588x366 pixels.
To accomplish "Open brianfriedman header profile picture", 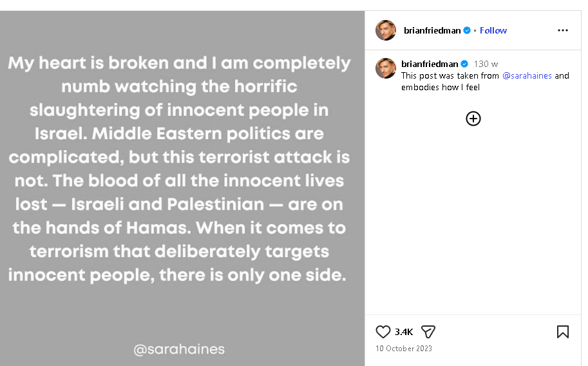I will [x=386, y=30].
